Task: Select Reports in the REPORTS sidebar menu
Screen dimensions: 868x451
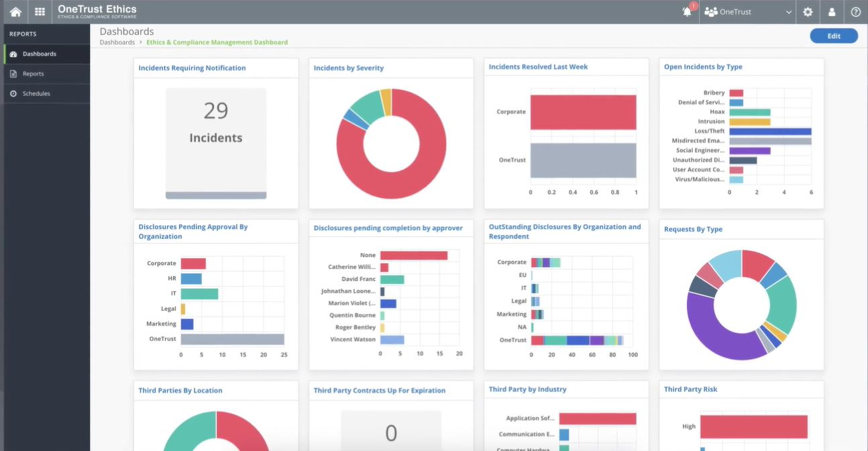Action: (32, 74)
